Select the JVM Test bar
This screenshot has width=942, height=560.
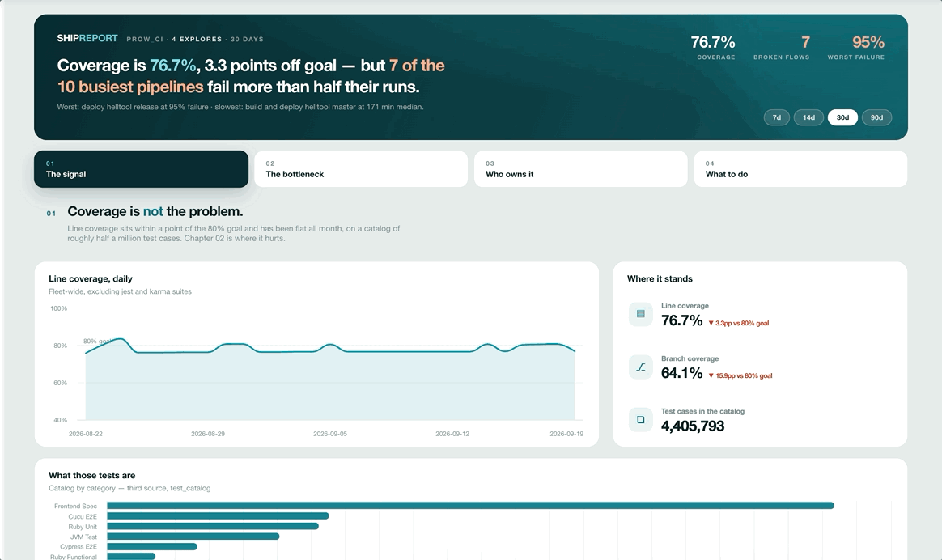point(193,537)
